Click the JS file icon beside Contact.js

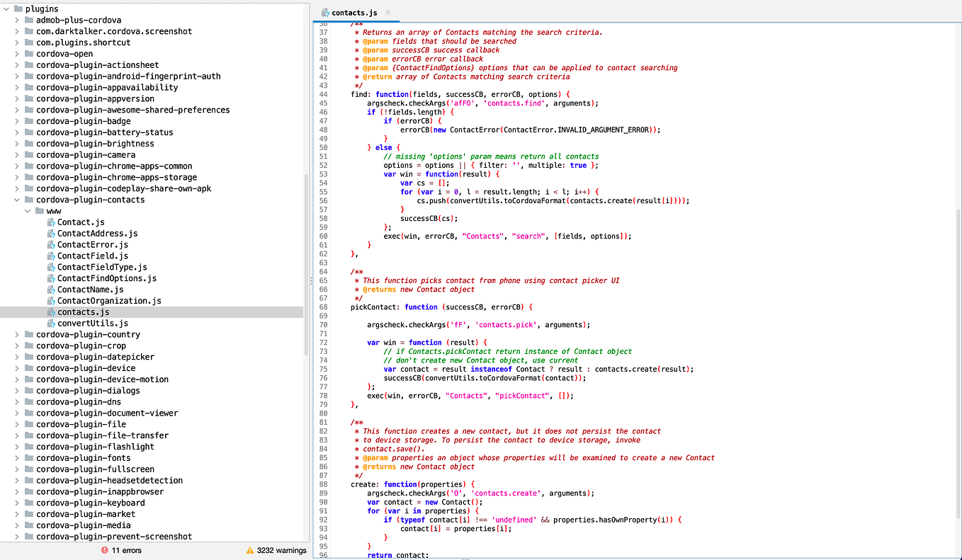(50, 222)
